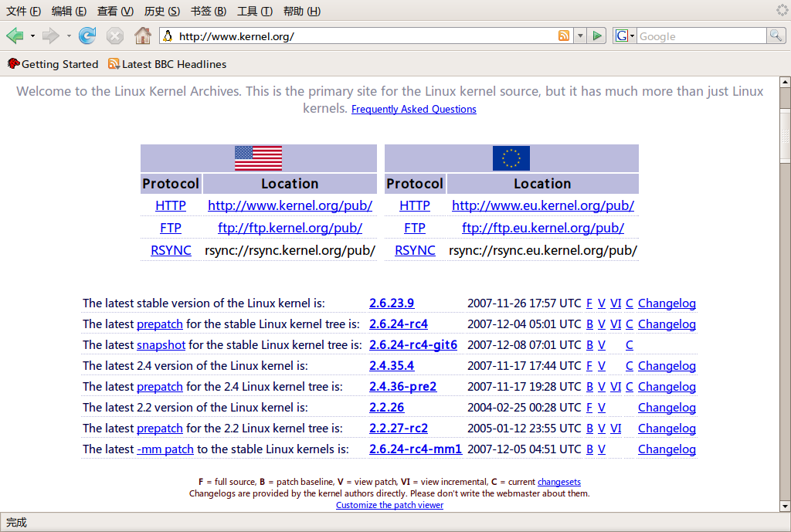Screen dimensions: 791x532
Task: Open 2.6.24-rc4-git6 snapshot link
Action: click(x=413, y=344)
